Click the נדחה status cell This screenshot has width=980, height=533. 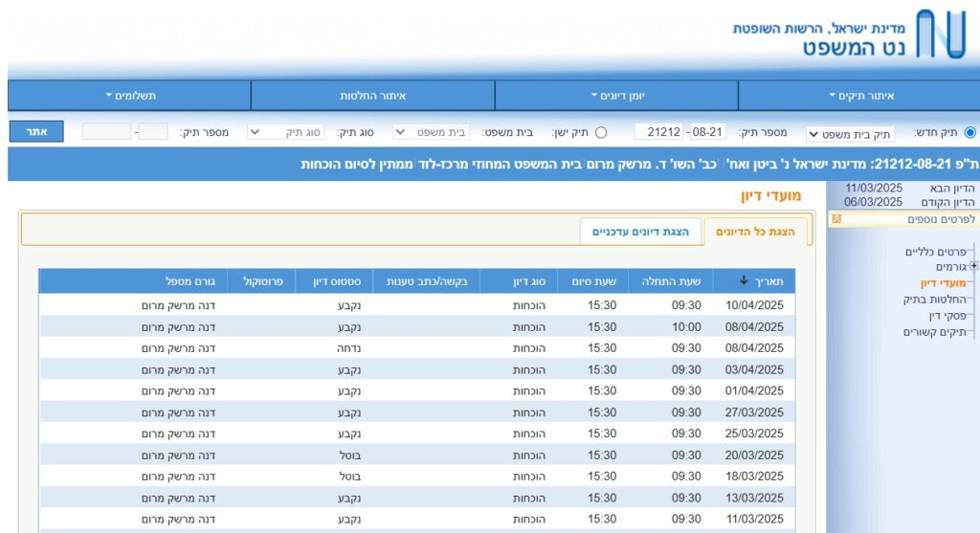pyautogui.click(x=348, y=348)
